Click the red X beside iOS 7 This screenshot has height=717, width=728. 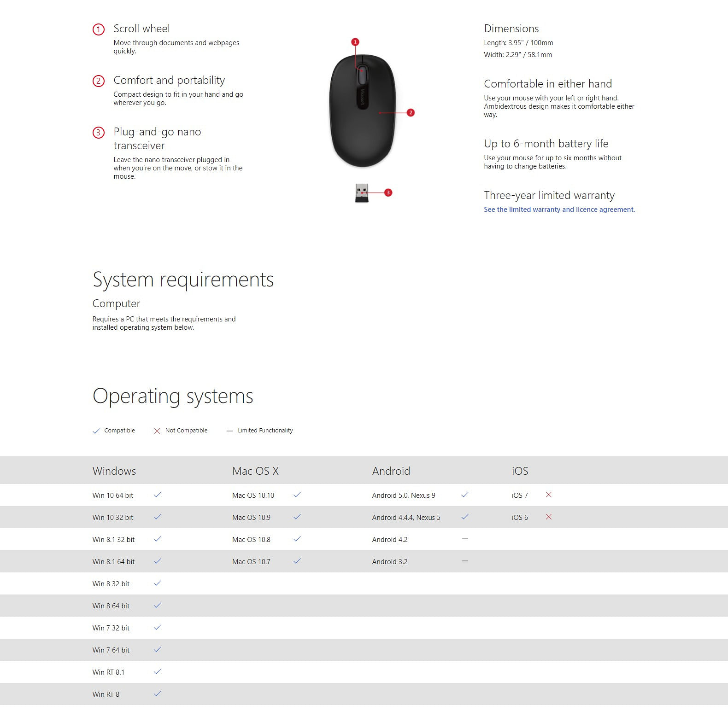coord(549,495)
